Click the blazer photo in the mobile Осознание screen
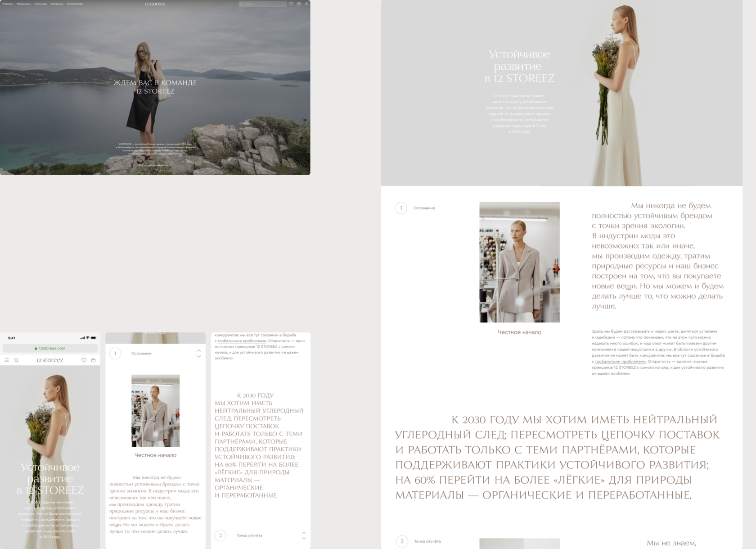 click(x=155, y=411)
